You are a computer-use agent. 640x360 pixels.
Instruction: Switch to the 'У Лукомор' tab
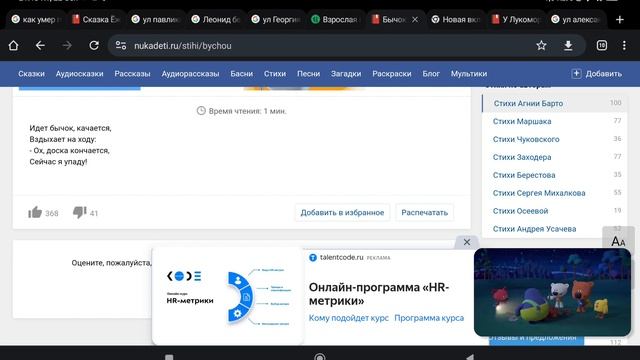coord(516,19)
